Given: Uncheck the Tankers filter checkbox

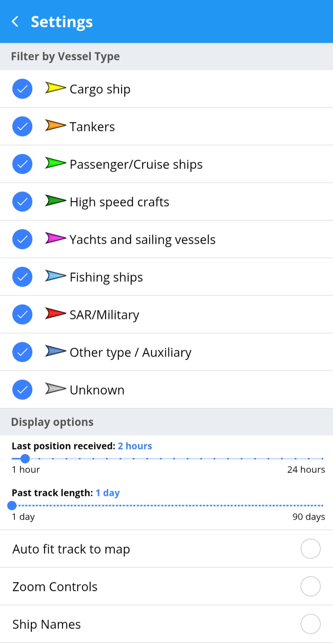Looking at the screenshot, I should [22, 126].
